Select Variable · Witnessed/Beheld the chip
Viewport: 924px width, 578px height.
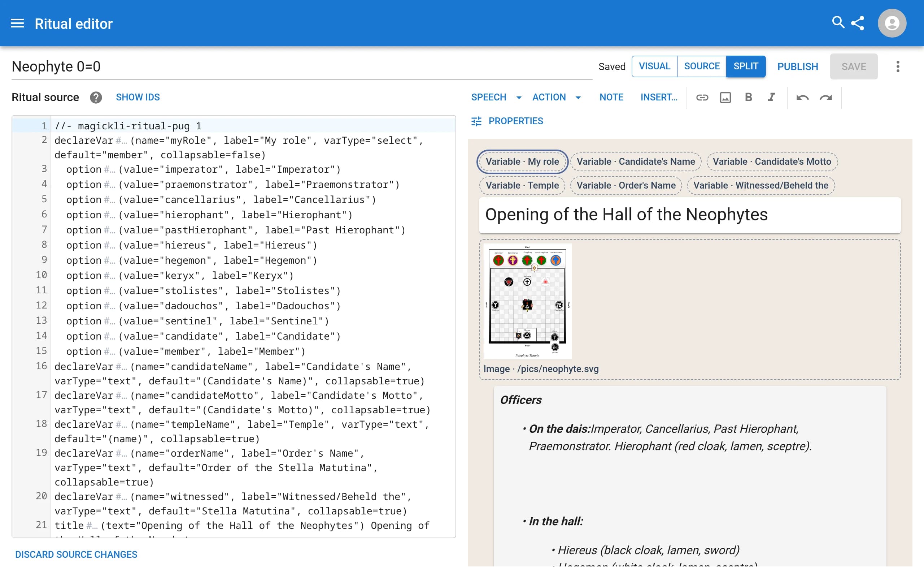point(760,185)
